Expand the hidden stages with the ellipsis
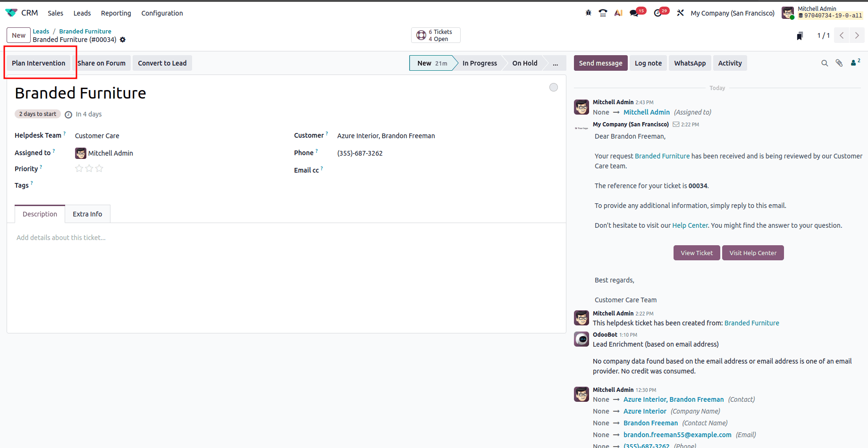Screen dimensions: 868x448 click(x=556, y=63)
